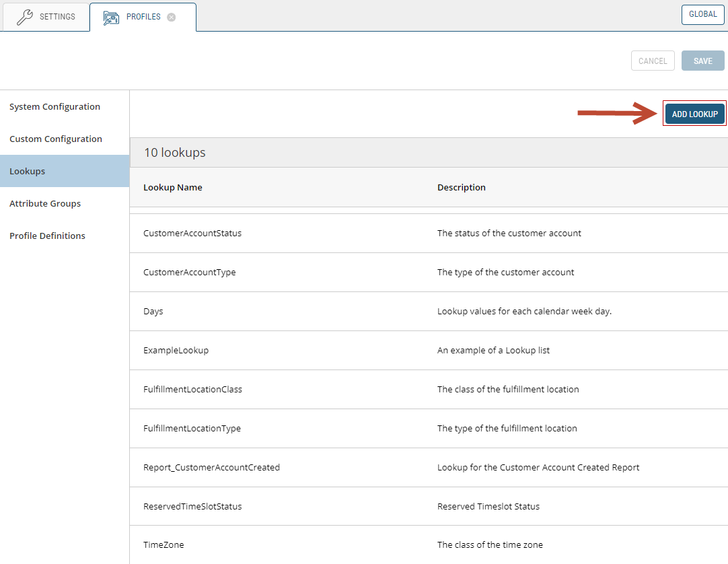Open the Days lookup row
This screenshot has height=564, width=728.
point(153,311)
